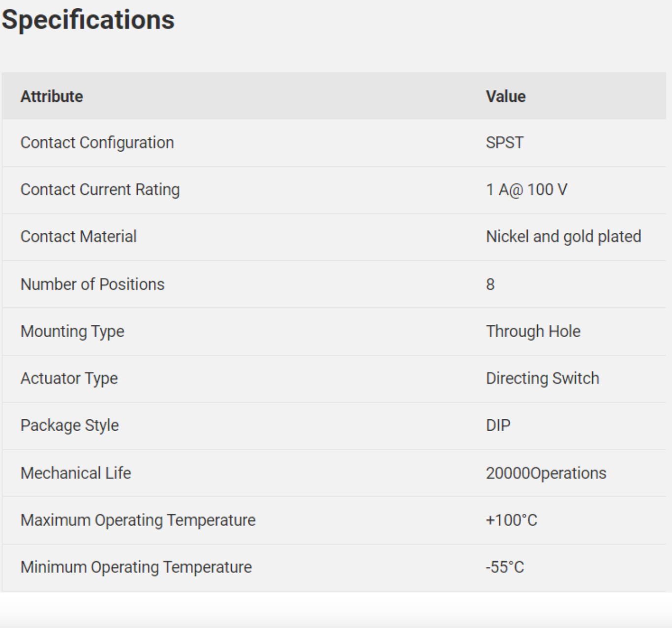Click the SPST value cell

coord(505,143)
